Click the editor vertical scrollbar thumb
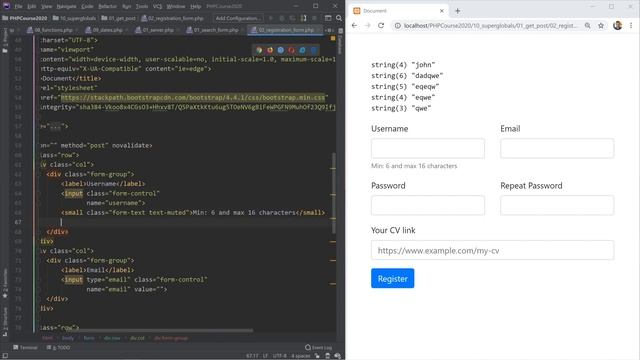Image resolution: width=640 pixels, height=360 pixels. point(333,194)
